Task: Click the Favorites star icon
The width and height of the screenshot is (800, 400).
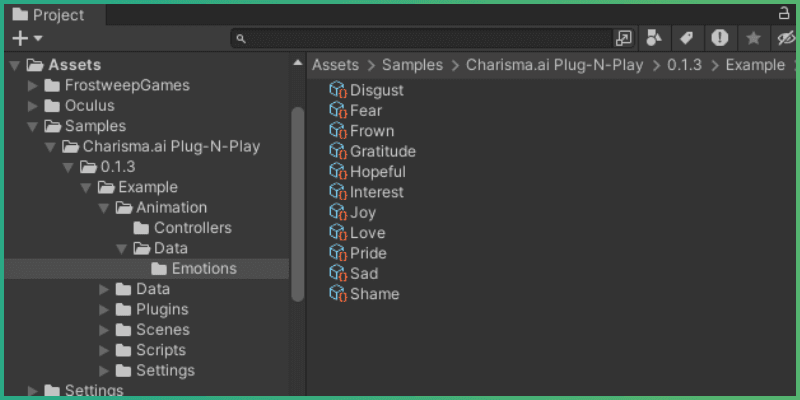Action: point(753,38)
